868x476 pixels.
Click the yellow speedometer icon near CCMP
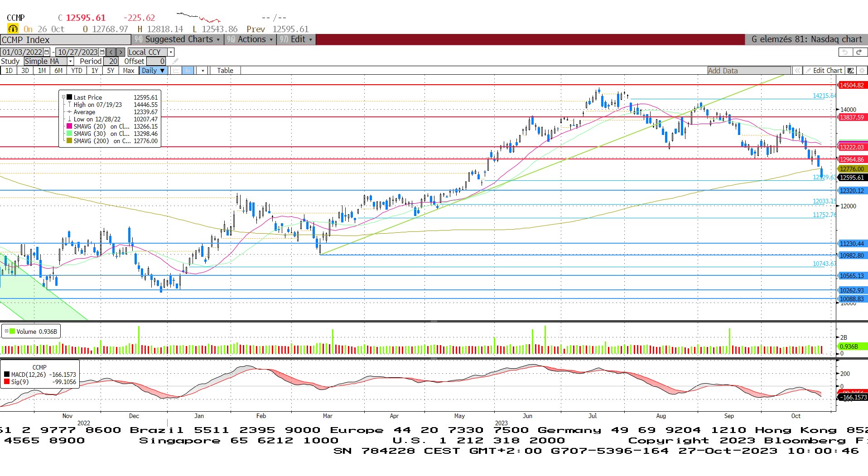click(13, 29)
